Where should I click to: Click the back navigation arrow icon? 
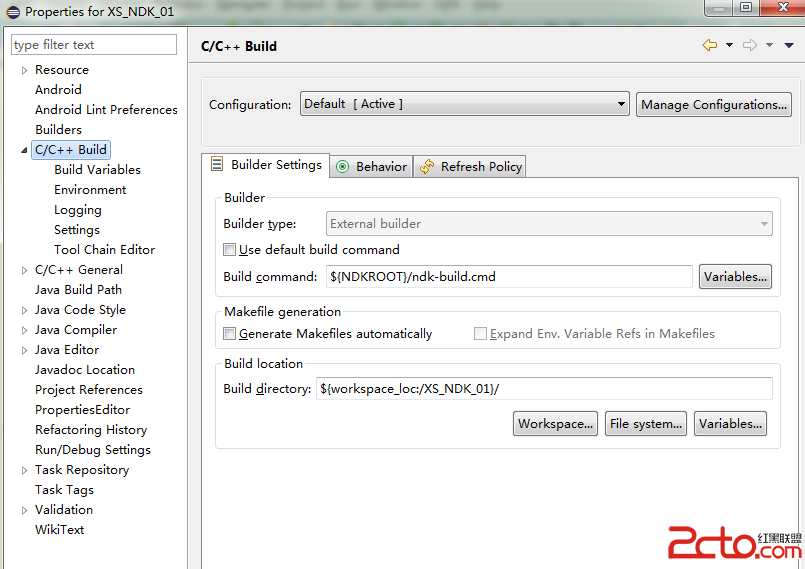(710, 45)
